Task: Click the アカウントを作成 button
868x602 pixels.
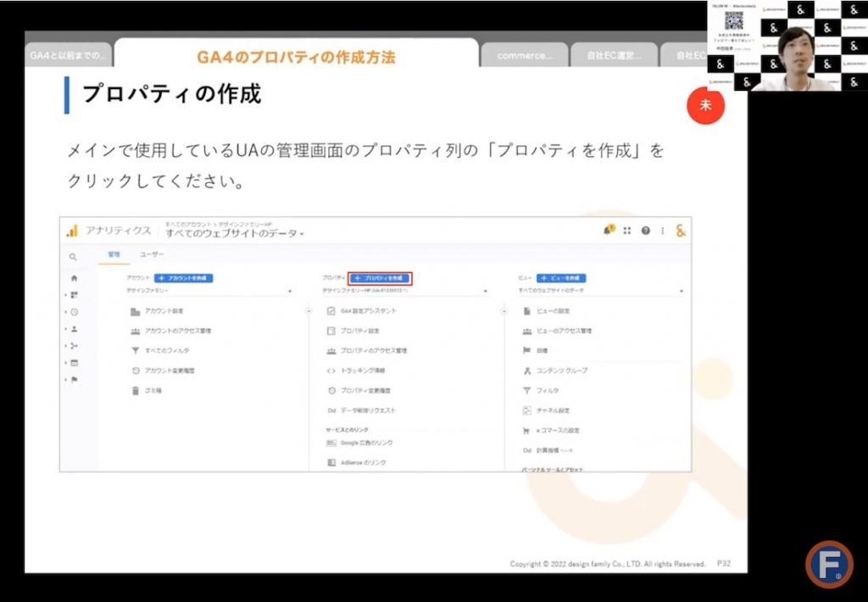Action: (183, 278)
